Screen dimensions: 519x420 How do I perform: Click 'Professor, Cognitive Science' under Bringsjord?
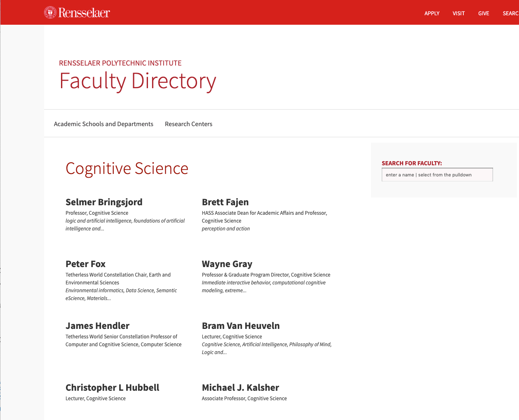pyautogui.click(x=97, y=213)
